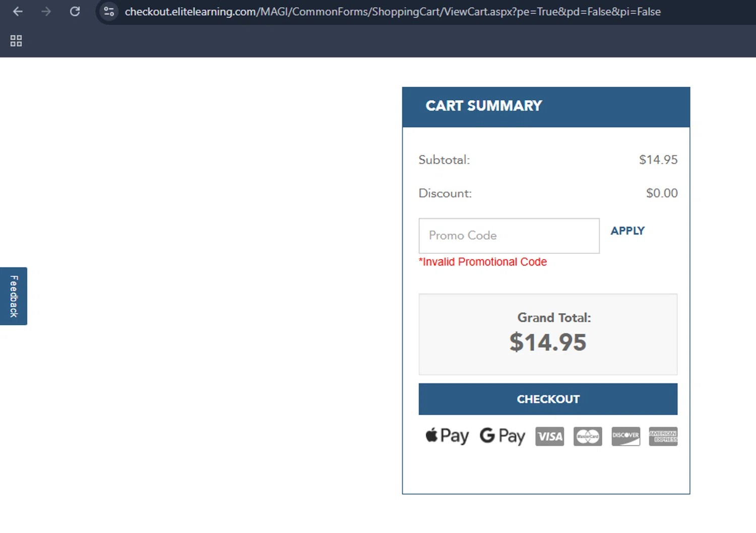Open the apps grid icon
This screenshot has height=533, width=756.
[16, 41]
